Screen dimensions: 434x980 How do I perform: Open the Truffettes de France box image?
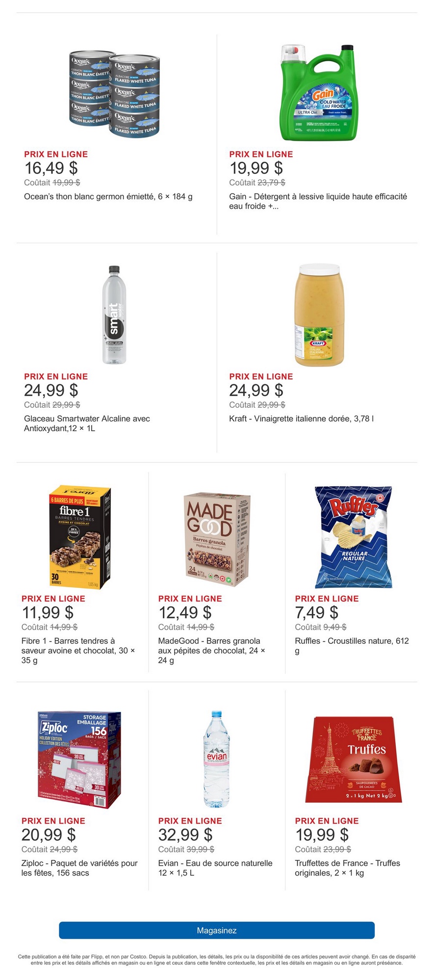point(353,759)
